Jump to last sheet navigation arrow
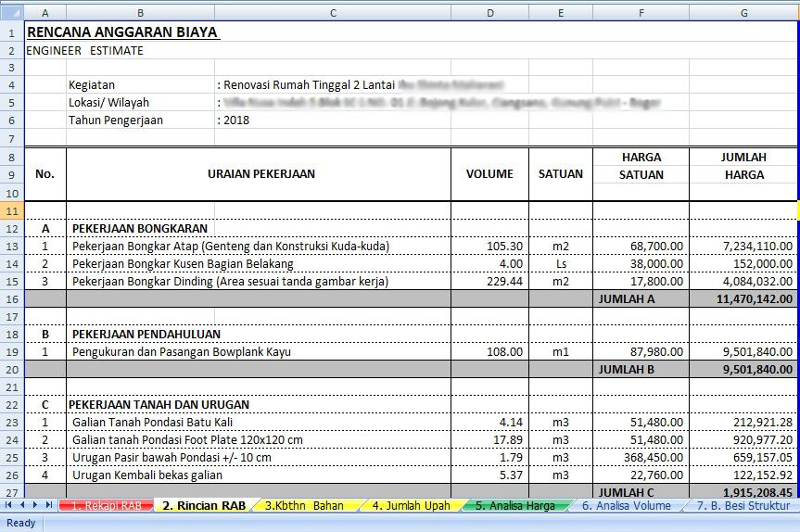The height and width of the screenshot is (532, 800). click(x=49, y=505)
